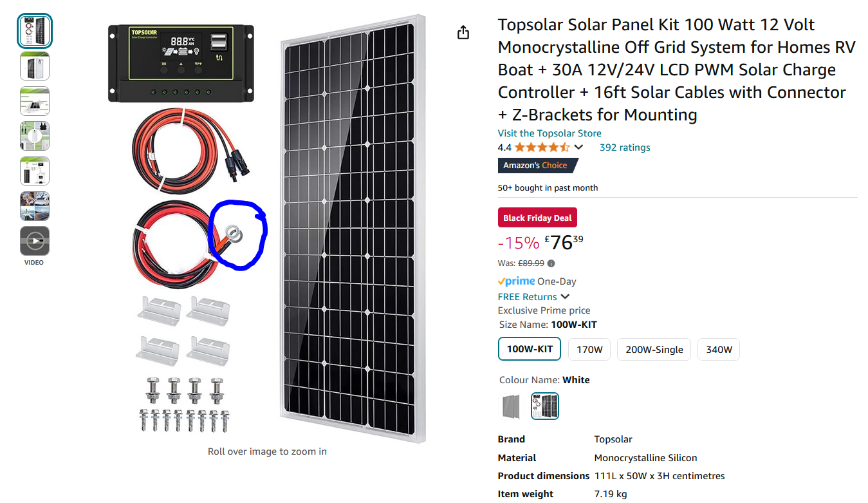Expand the ratings breakdown chevron
This screenshot has width=868, height=503.
[x=578, y=147]
